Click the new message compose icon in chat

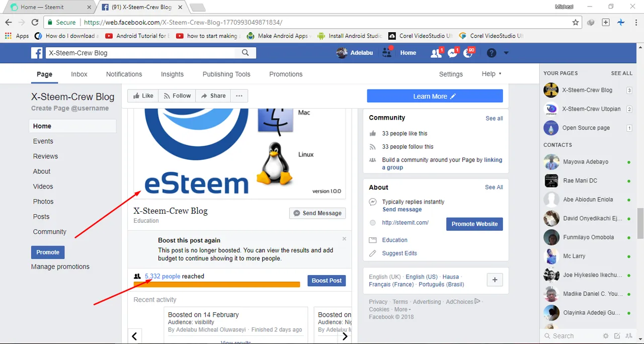tap(616, 336)
